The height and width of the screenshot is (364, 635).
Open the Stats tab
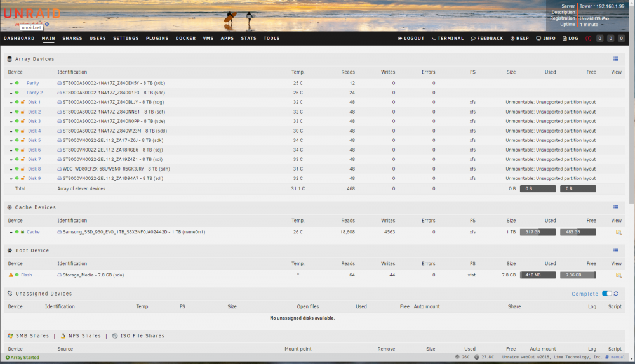click(x=249, y=39)
